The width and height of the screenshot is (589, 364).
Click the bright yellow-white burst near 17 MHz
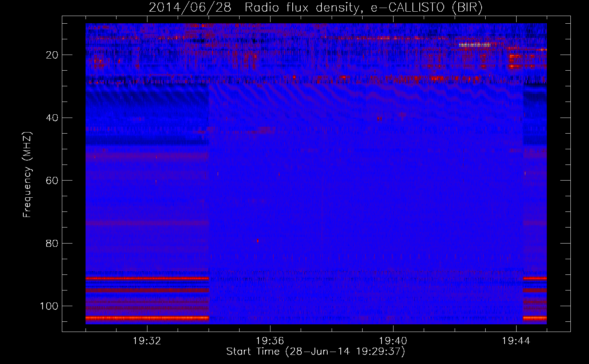(475, 45)
